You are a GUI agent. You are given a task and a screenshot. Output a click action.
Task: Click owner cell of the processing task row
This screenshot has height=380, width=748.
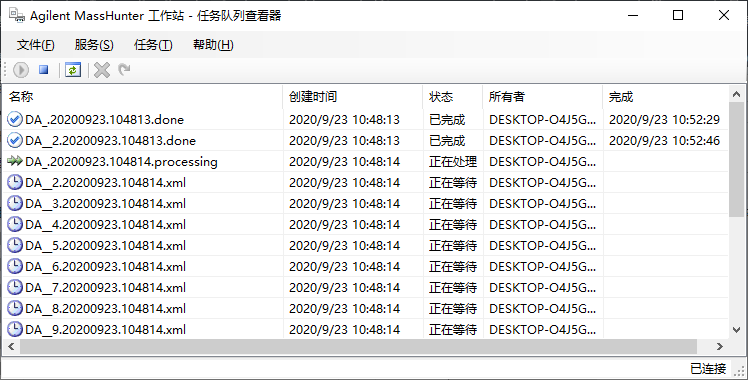coord(542,161)
